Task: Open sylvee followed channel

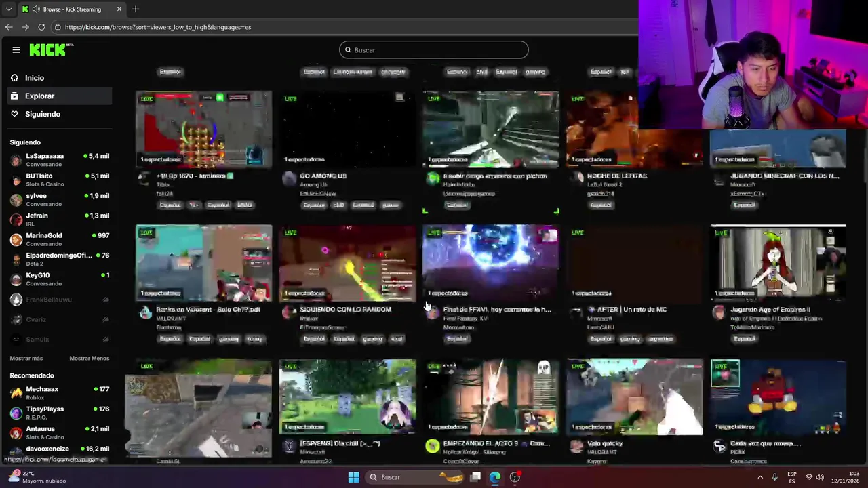Action: click(60, 199)
